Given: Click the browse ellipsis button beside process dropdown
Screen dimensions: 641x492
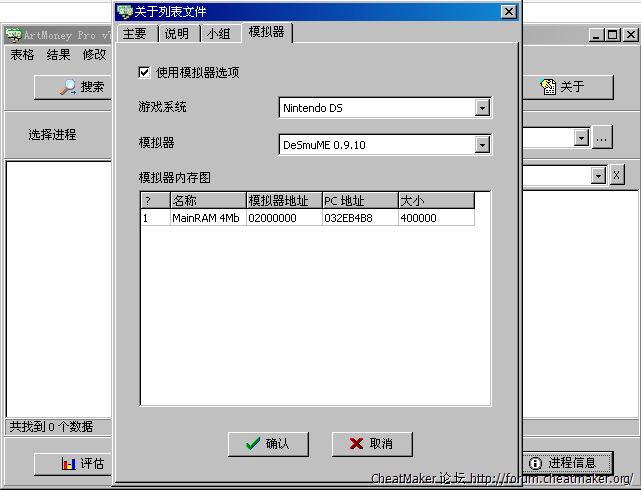Looking at the screenshot, I should [601, 138].
